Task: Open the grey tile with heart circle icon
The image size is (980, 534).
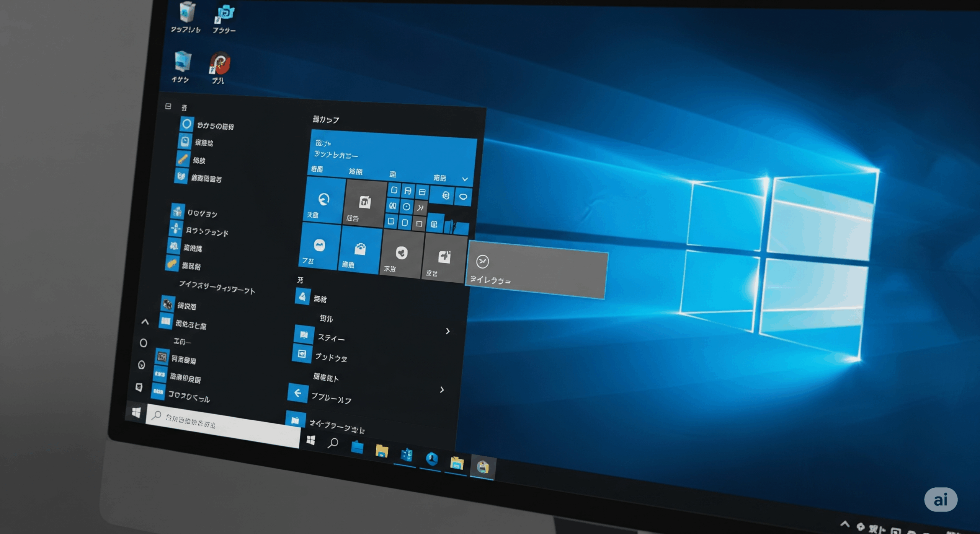Action: [x=402, y=254]
